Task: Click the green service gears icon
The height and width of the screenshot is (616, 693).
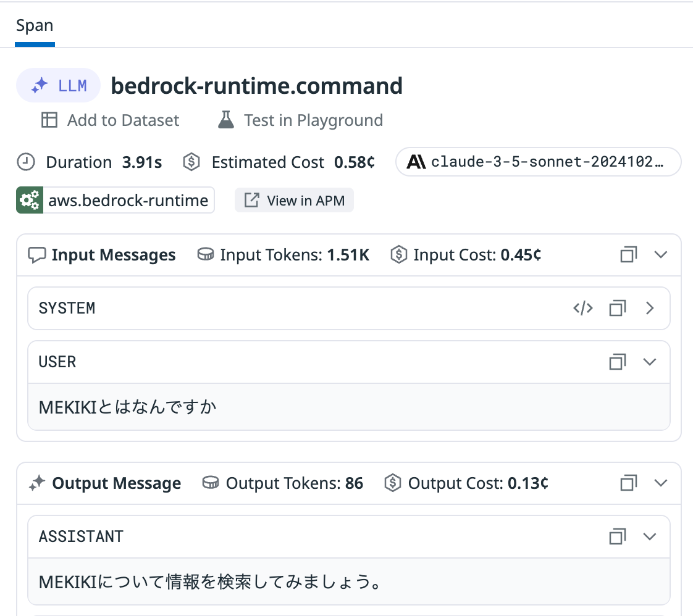Action: tap(30, 200)
